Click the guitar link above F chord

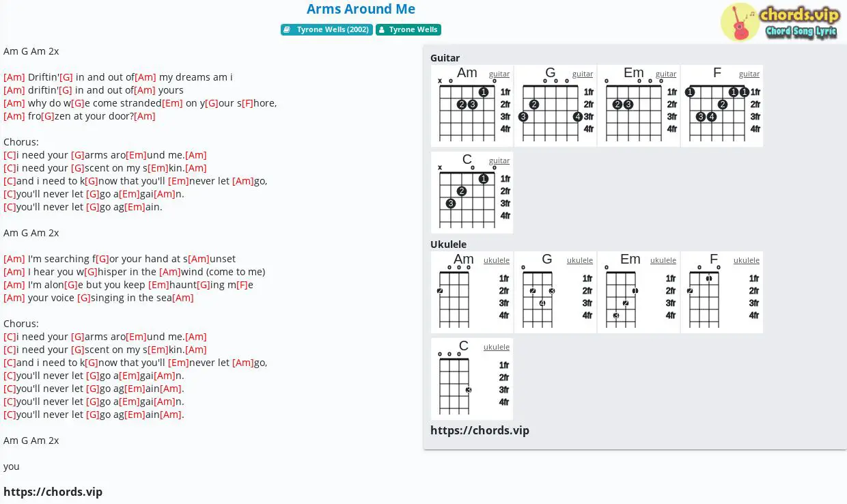tap(749, 74)
